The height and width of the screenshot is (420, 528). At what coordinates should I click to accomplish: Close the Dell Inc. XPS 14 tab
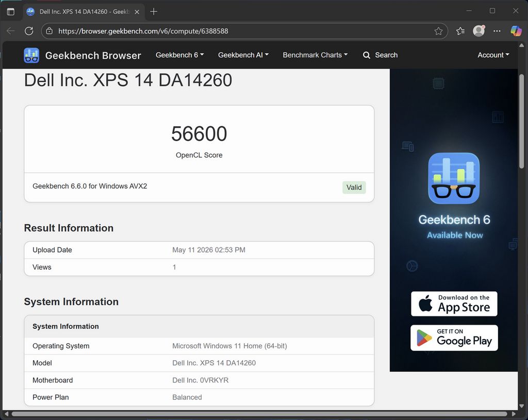click(137, 12)
